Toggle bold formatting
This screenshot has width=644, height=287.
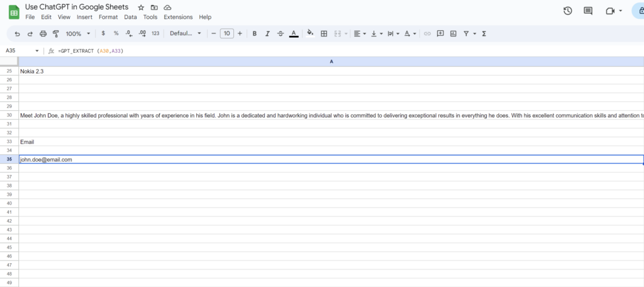[x=255, y=33]
